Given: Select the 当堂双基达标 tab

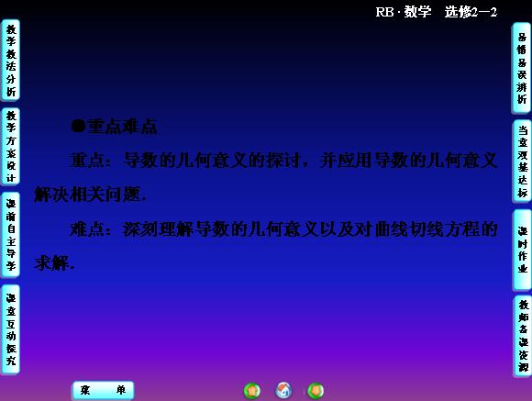Looking at the screenshot, I should click(x=522, y=161).
